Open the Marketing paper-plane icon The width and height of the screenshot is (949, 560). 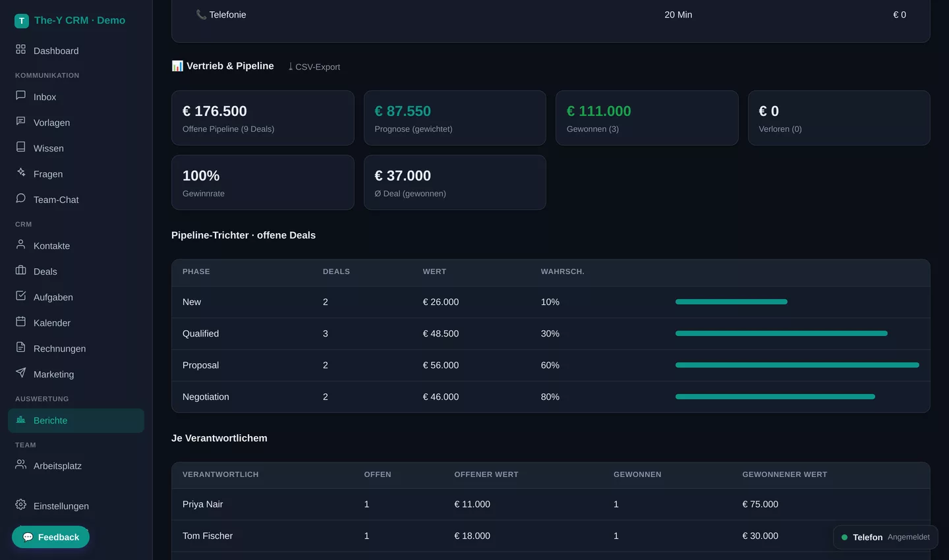20,373
